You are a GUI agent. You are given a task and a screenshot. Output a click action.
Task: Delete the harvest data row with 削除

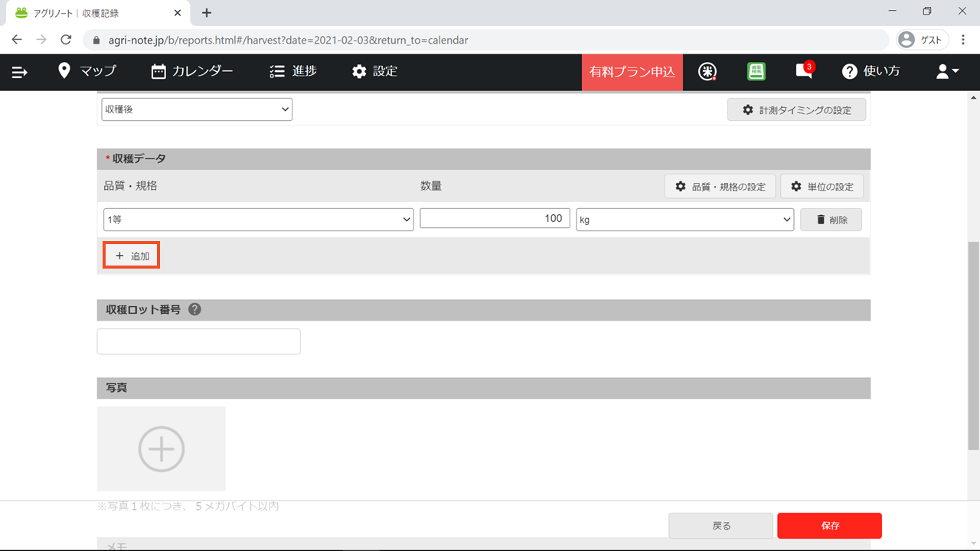coord(831,220)
